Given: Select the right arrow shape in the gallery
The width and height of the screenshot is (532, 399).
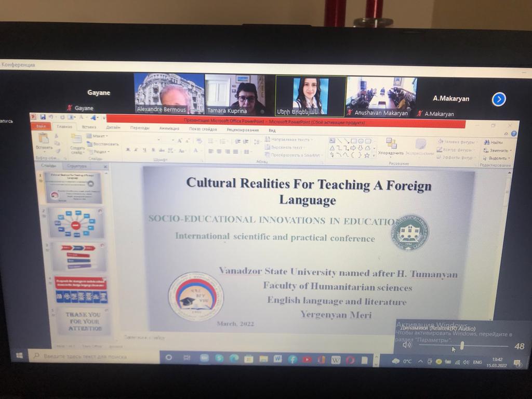Looking at the screenshot, I should [353, 148].
